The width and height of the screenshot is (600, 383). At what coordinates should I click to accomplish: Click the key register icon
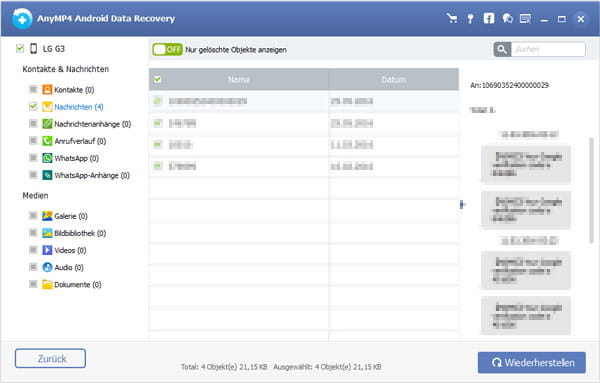click(470, 18)
